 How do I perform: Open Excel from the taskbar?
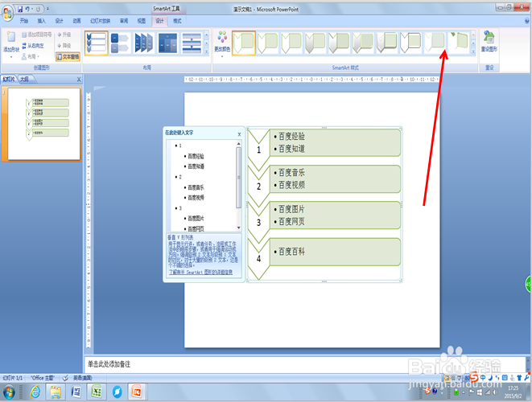coord(97,392)
